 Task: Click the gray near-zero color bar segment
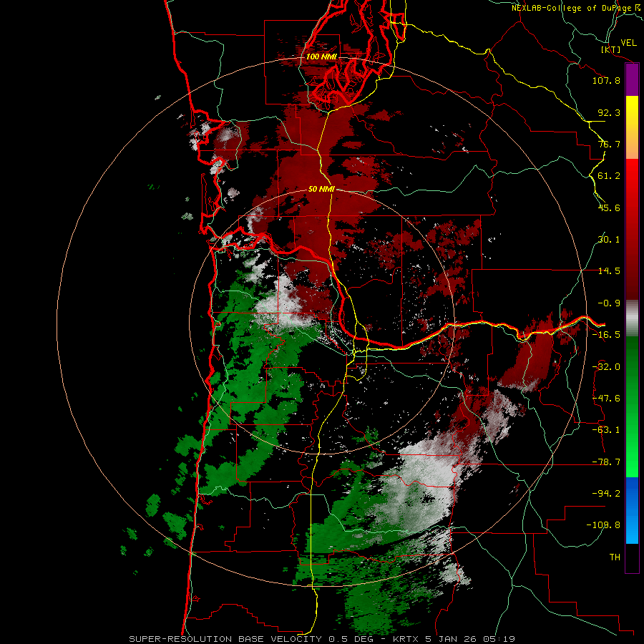point(632,318)
